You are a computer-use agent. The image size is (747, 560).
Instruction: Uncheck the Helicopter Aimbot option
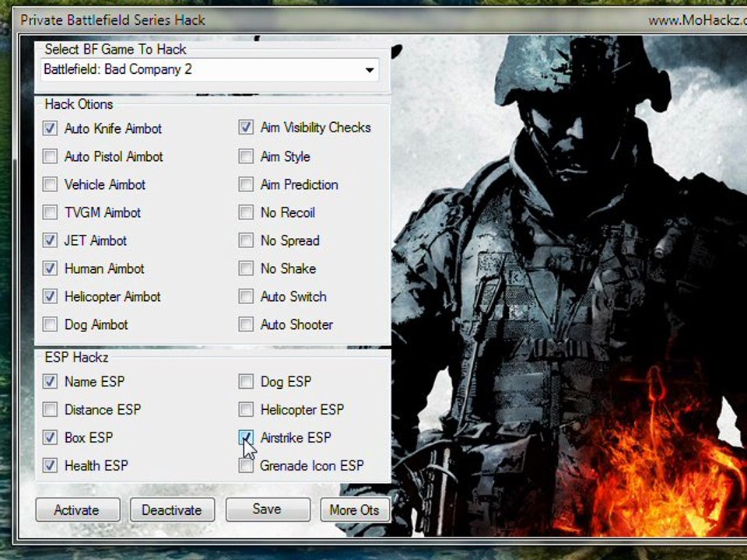click(50, 296)
